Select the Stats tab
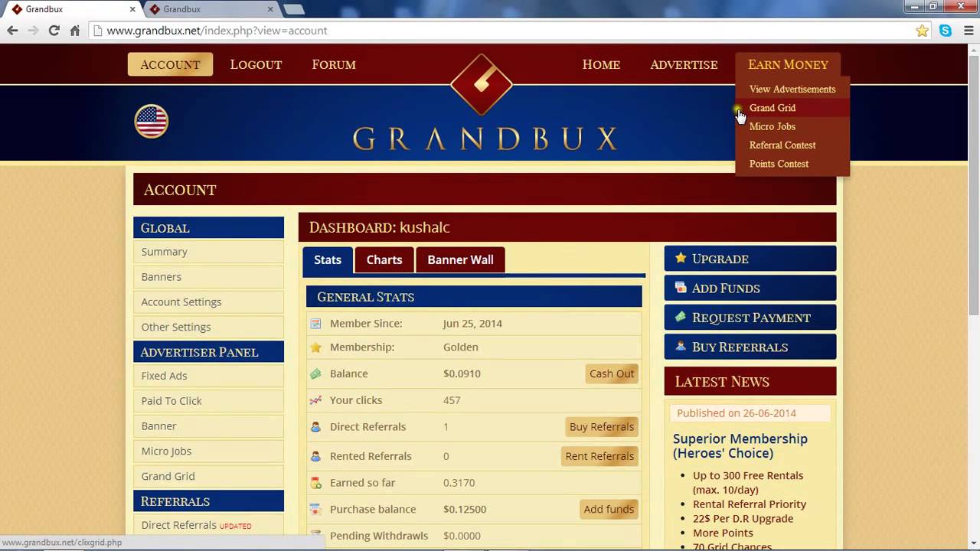The width and height of the screenshot is (980, 551). 328,259
